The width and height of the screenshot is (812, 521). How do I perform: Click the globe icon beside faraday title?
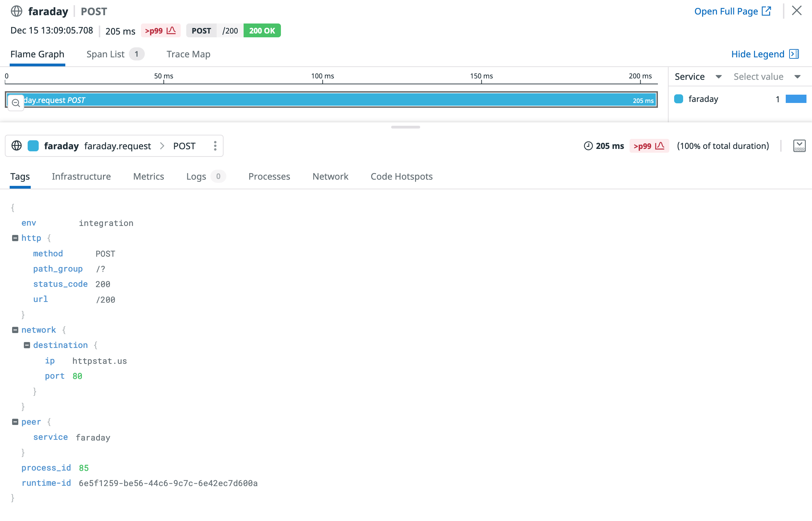17,11
